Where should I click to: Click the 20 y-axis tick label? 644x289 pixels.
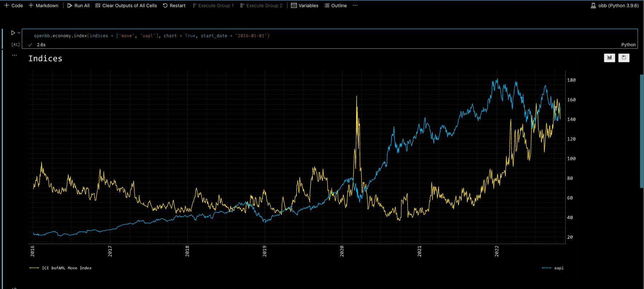pyautogui.click(x=570, y=237)
